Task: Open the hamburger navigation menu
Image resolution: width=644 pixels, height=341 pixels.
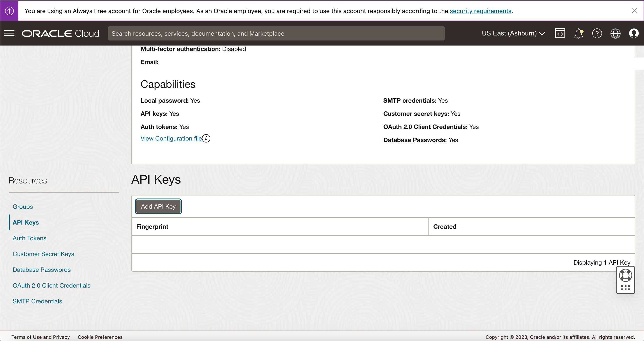Action: click(9, 33)
